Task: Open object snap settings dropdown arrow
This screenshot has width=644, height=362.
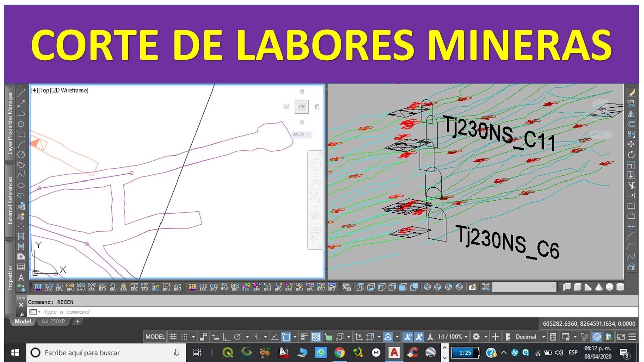Action: [295, 336]
